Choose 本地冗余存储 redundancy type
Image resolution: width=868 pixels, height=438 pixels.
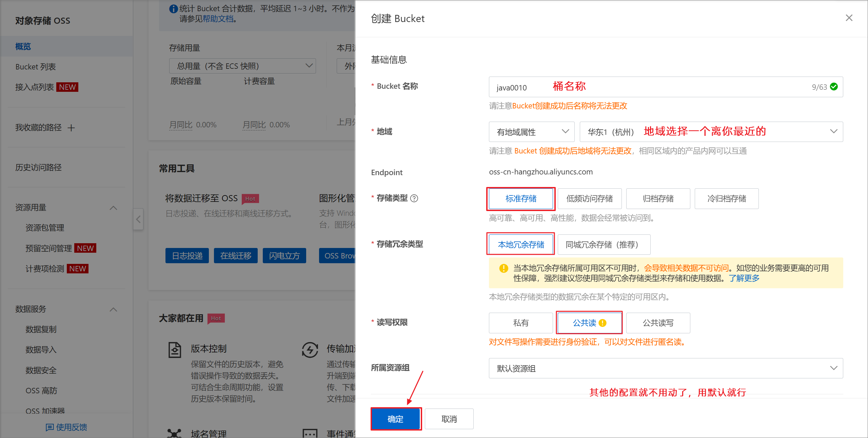tap(521, 244)
